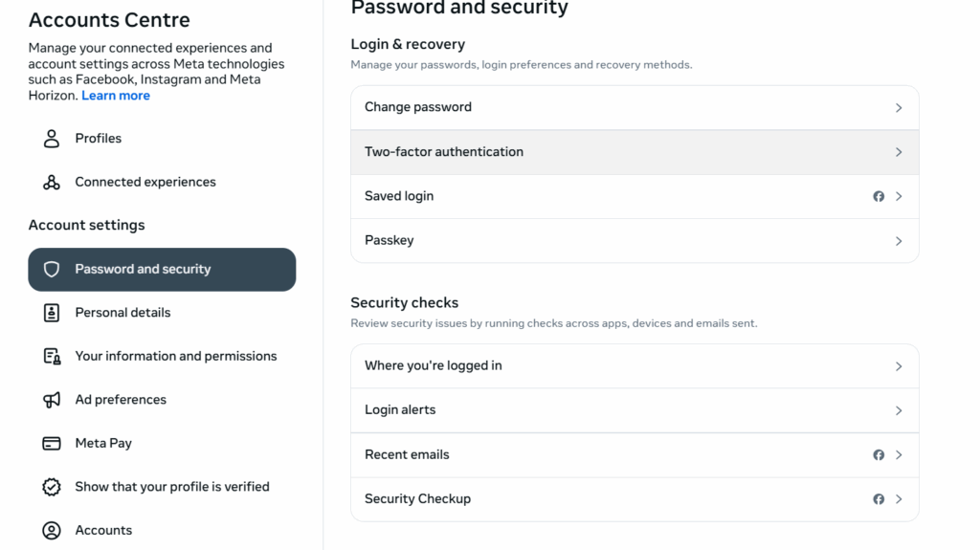Click the shield icon for Password and security

coord(52,270)
